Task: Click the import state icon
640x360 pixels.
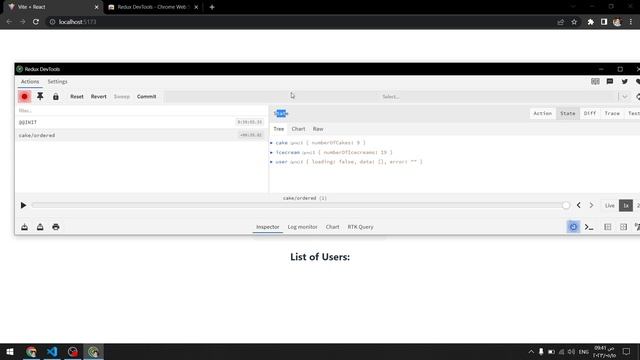Action: (x=24, y=227)
